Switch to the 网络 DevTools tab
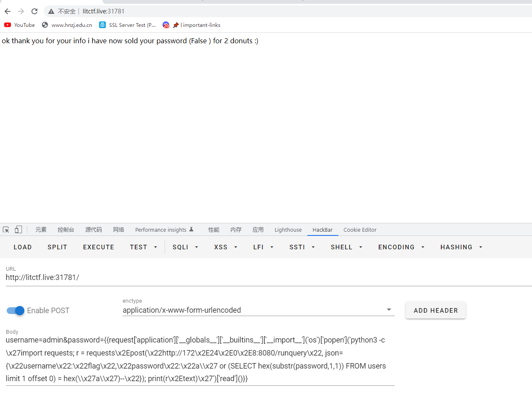This screenshot has width=532, height=408. [x=119, y=230]
